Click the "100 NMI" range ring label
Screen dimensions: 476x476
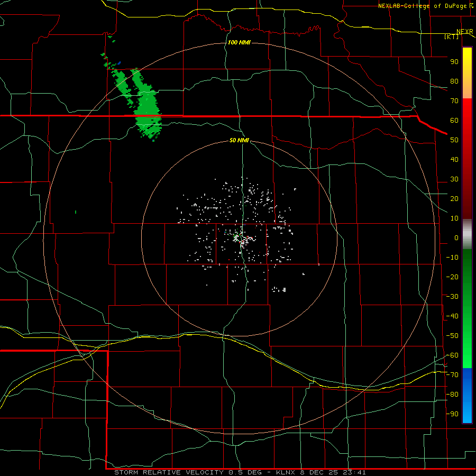[239, 42]
